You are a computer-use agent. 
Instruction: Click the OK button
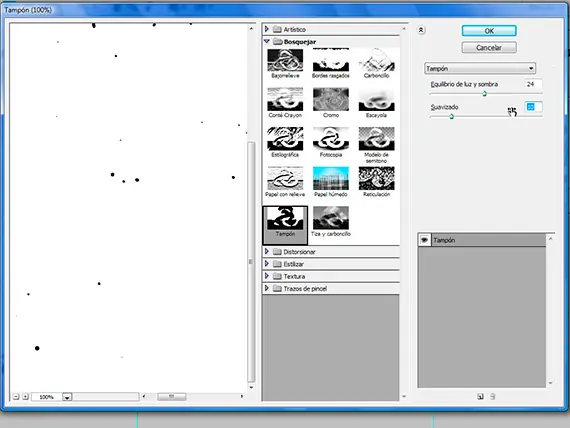[489, 31]
